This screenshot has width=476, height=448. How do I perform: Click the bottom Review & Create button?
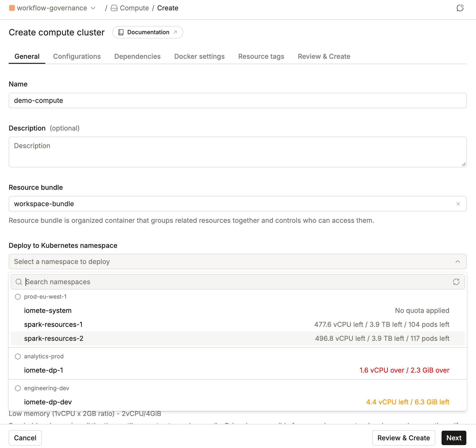pyautogui.click(x=403, y=438)
